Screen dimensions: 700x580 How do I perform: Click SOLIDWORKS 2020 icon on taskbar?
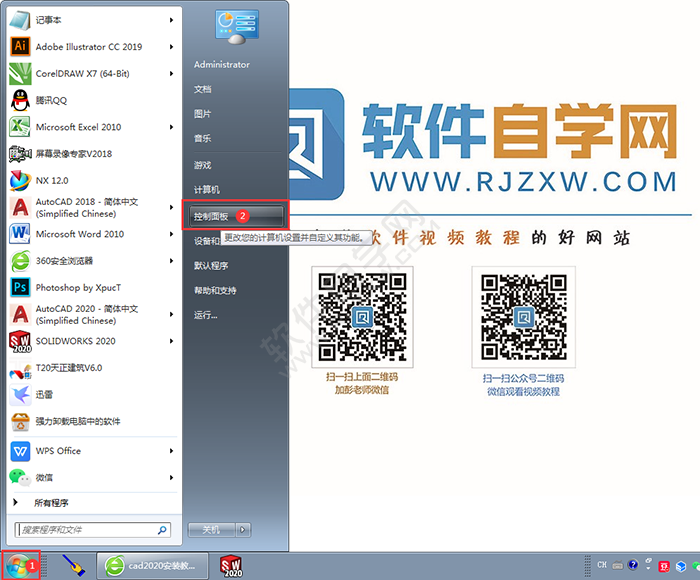point(232,567)
